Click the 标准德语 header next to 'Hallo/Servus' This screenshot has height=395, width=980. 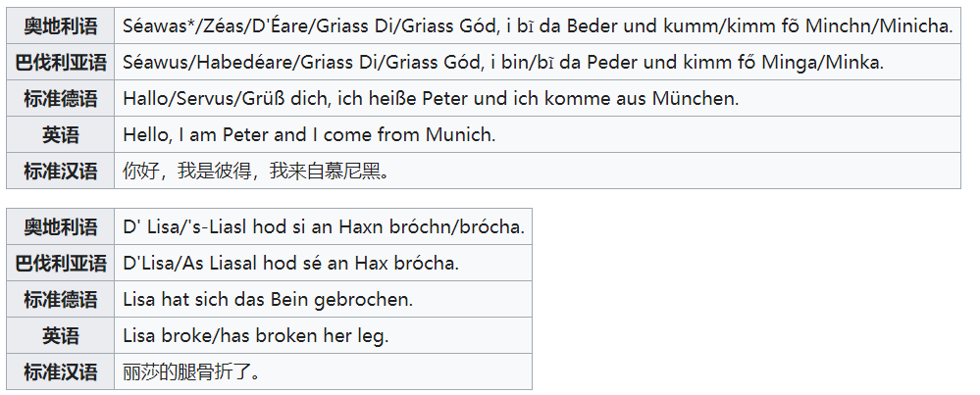point(61,98)
